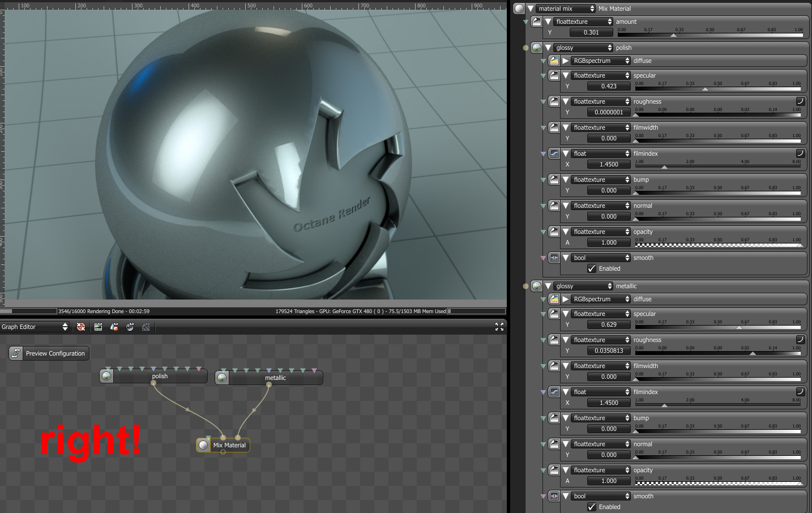Open the Graph Editor panel type dropdown

tap(35, 327)
